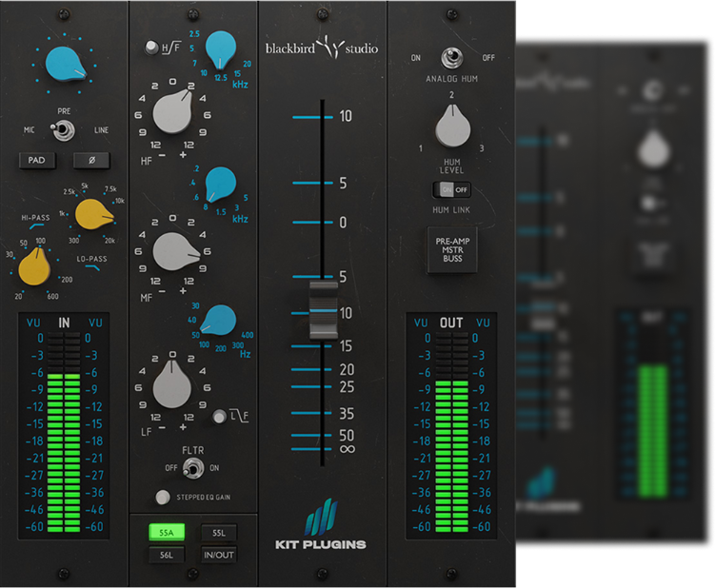Toggle the ANALOG HUM on/off switch
The width and height of the screenshot is (715, 588).
[x=451, y=58]
